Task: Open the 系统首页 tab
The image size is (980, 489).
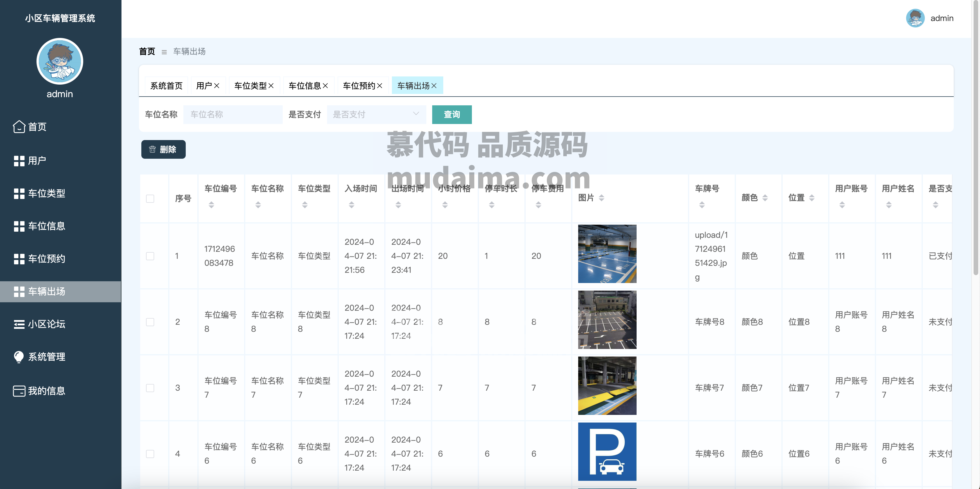Action: (x=167, y=86)
